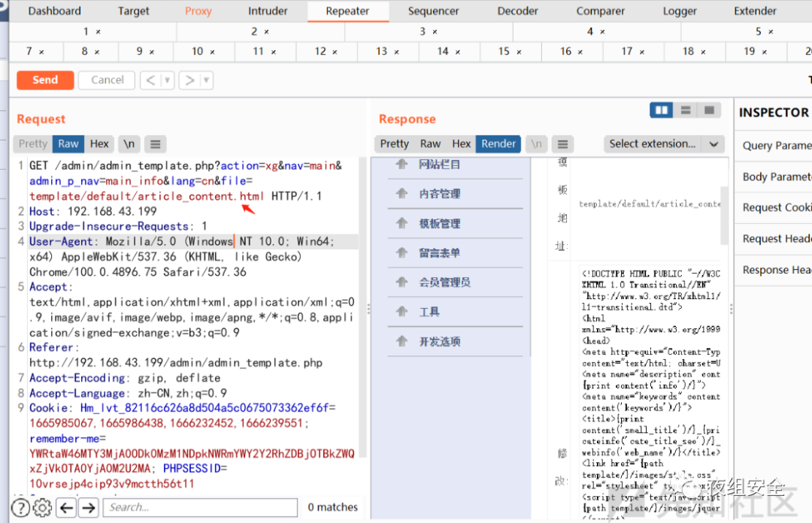Close Repeater tab 3
Viewport: 812px width, 523px height.
pyautogui.click(x=435, y=32)
